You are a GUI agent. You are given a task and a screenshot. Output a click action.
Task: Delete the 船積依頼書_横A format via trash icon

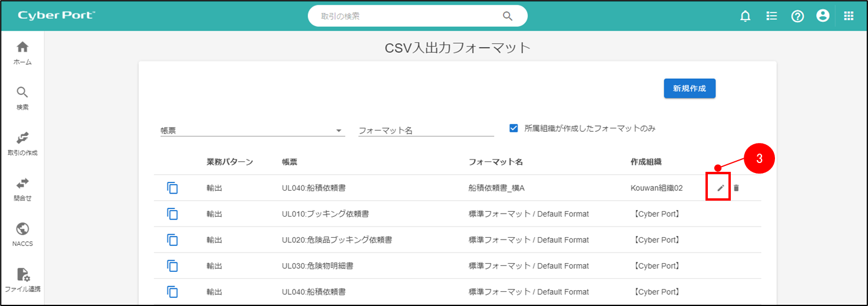point(736,188)
